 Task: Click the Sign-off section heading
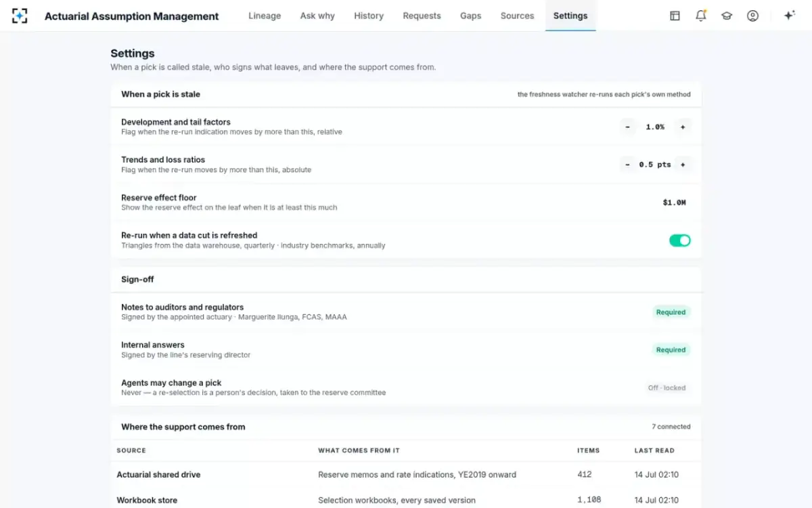[138, 279]
